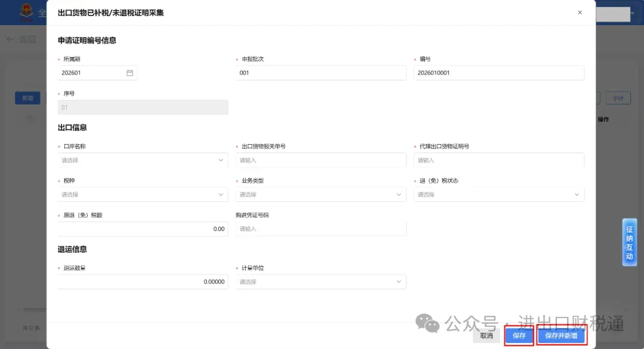Open the calendar icon in 所属期 field
This screenshot has height=349, width=644.
(130, 73)
